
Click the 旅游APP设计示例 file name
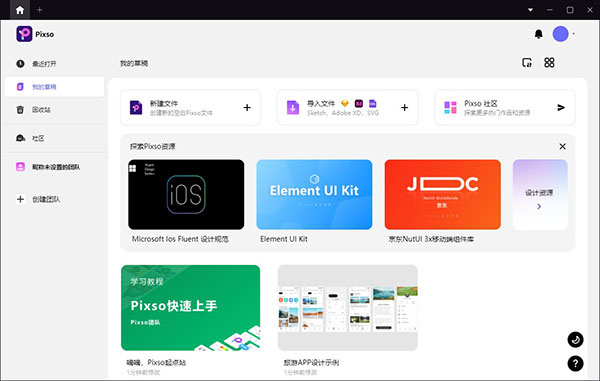[311, 362]
